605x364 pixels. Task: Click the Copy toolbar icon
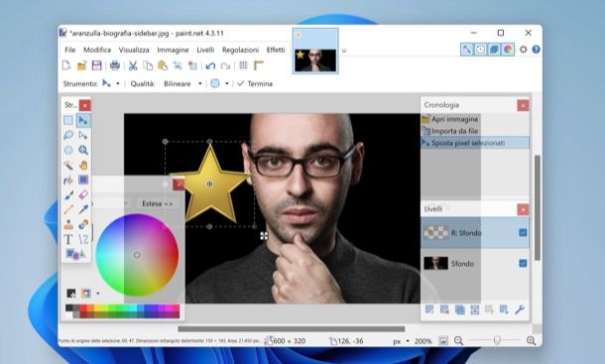tap(148, 65)
